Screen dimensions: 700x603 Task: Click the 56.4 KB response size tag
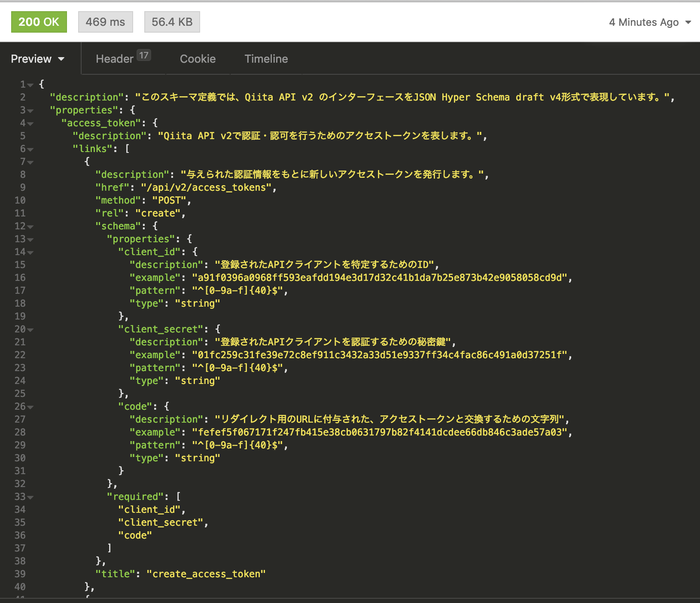pyautogui.click(x=172, y=22)
